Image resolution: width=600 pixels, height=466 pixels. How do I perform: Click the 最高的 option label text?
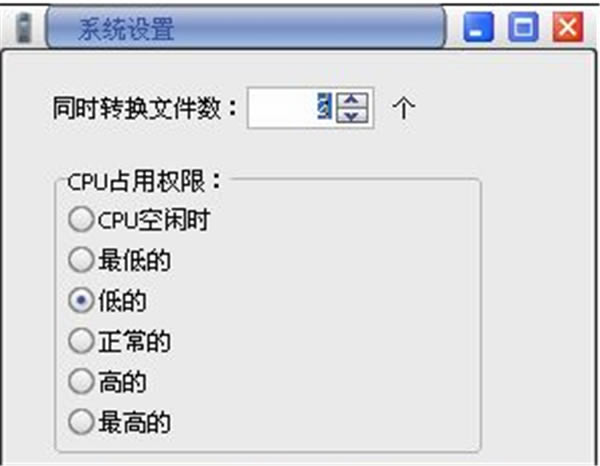[134, 422]
